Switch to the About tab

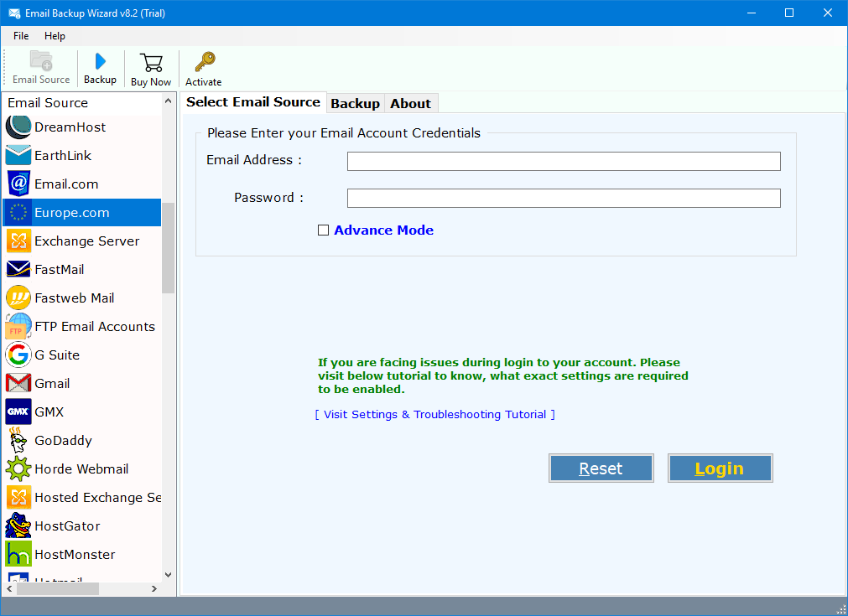[411, 104]
